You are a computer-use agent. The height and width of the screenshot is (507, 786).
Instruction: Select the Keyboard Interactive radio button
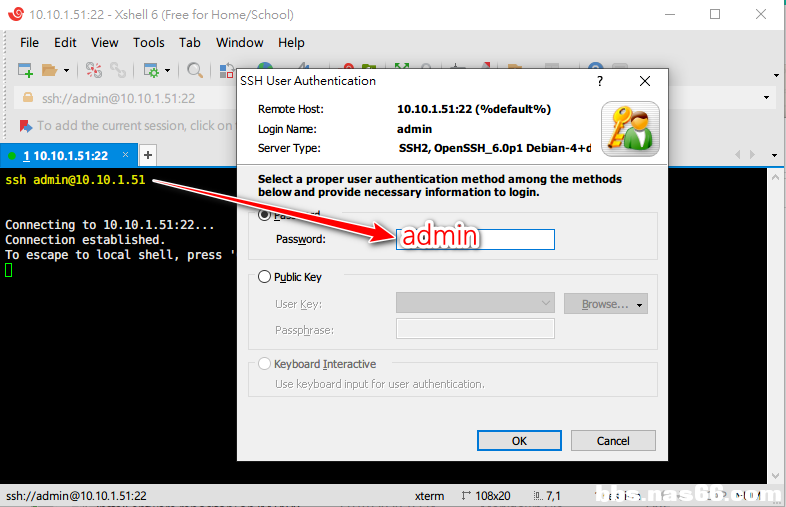264,364
